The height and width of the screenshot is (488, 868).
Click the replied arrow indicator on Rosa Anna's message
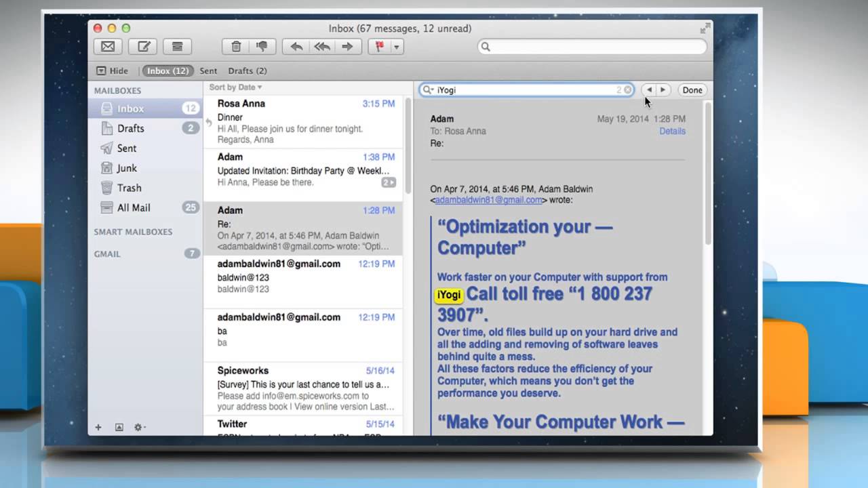[209, 122]
